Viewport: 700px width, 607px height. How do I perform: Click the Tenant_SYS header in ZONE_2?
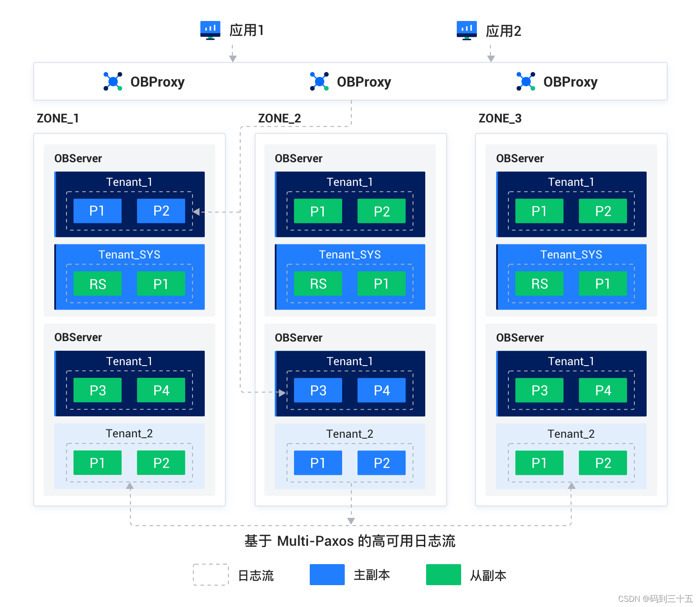click(350, 255)
